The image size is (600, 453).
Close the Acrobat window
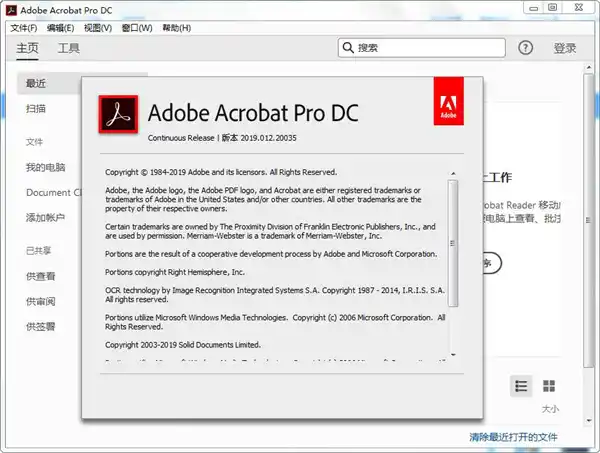579,8
